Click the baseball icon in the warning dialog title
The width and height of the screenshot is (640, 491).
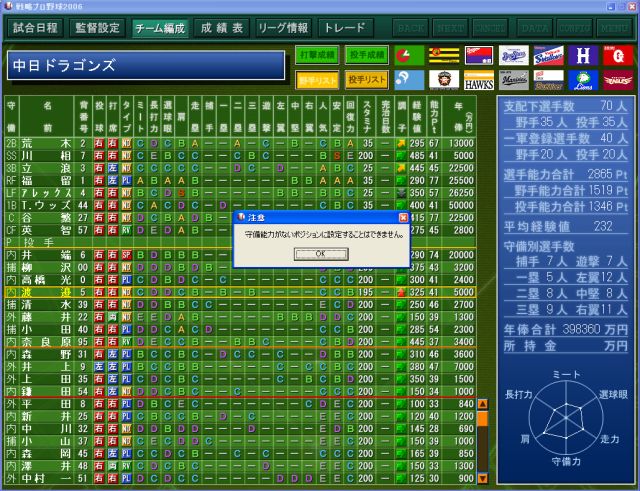click(241, 218)
